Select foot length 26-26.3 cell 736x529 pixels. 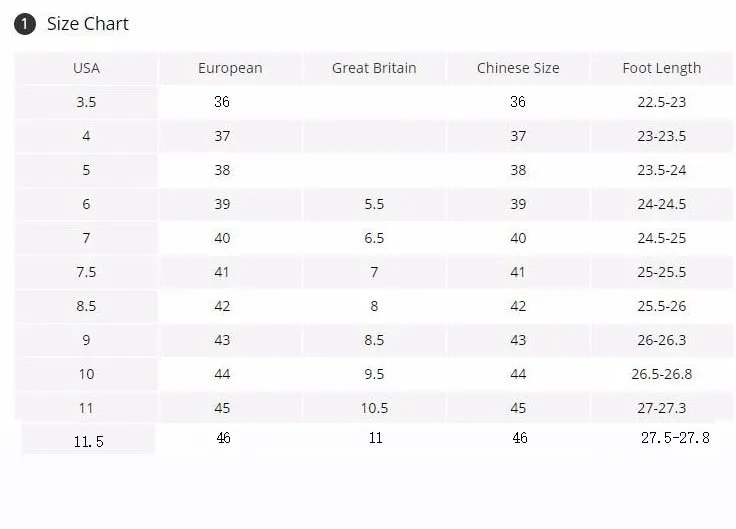(x=662, y=340)
